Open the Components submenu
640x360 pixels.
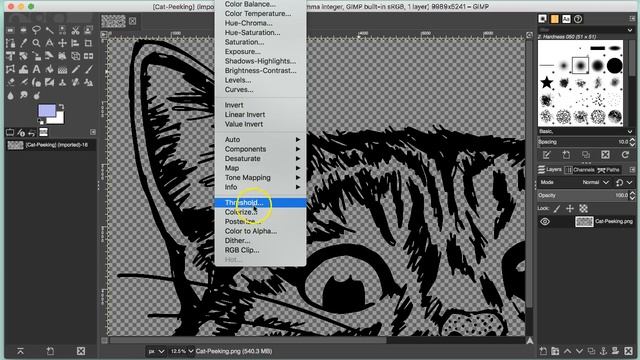click(260, 149)
